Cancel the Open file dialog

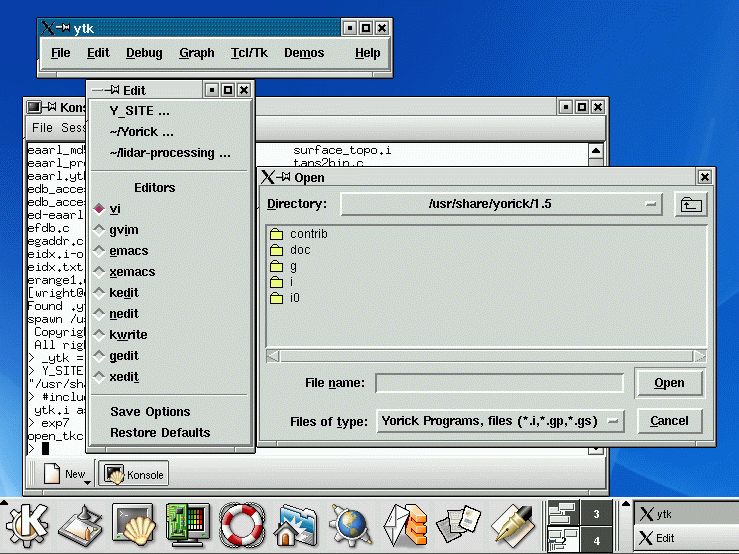(x=669, y=421)
